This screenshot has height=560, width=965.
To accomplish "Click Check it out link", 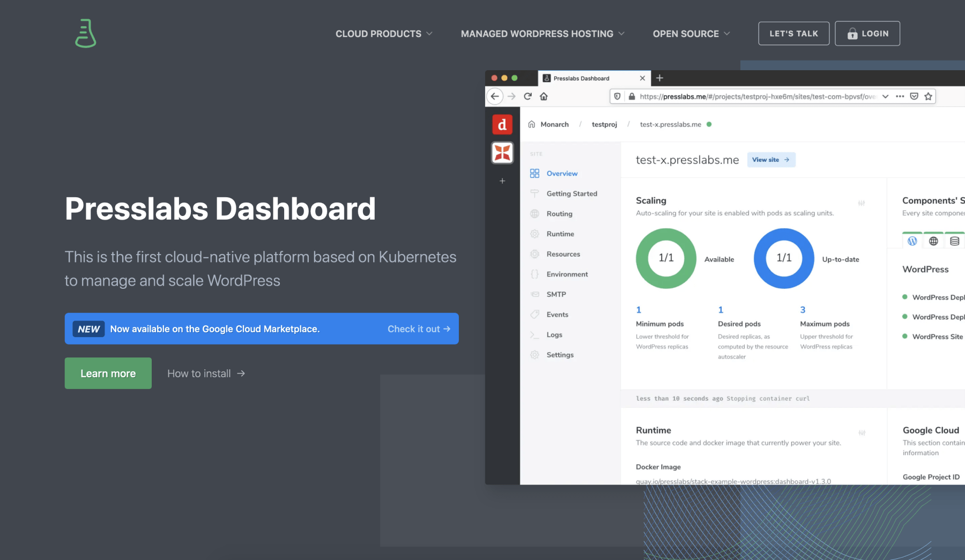I will coord(419,329).
